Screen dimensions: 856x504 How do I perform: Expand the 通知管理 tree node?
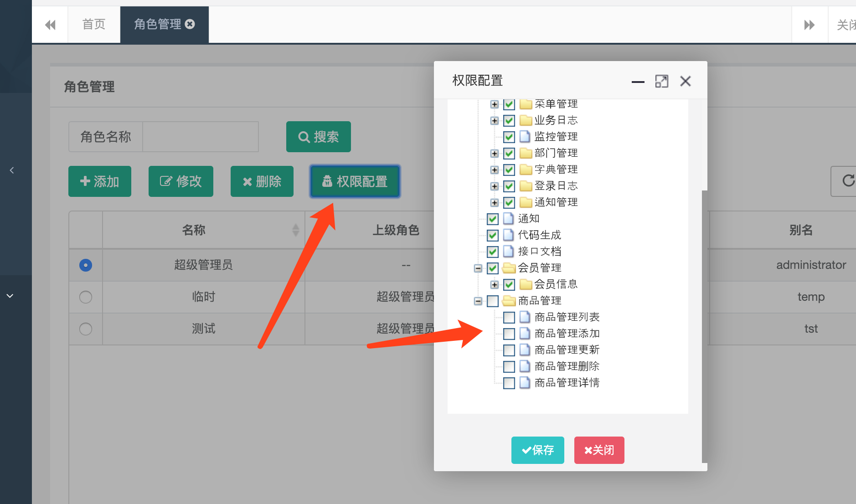point(495,203)
